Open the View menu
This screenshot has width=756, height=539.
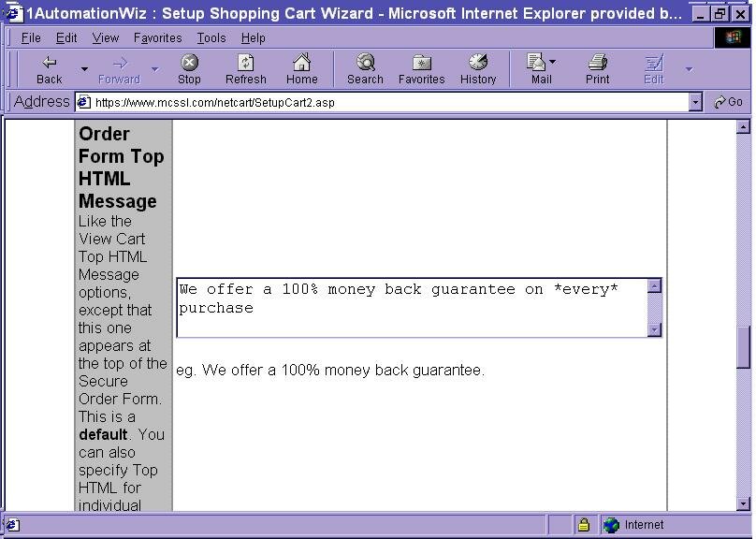point(105,37)
